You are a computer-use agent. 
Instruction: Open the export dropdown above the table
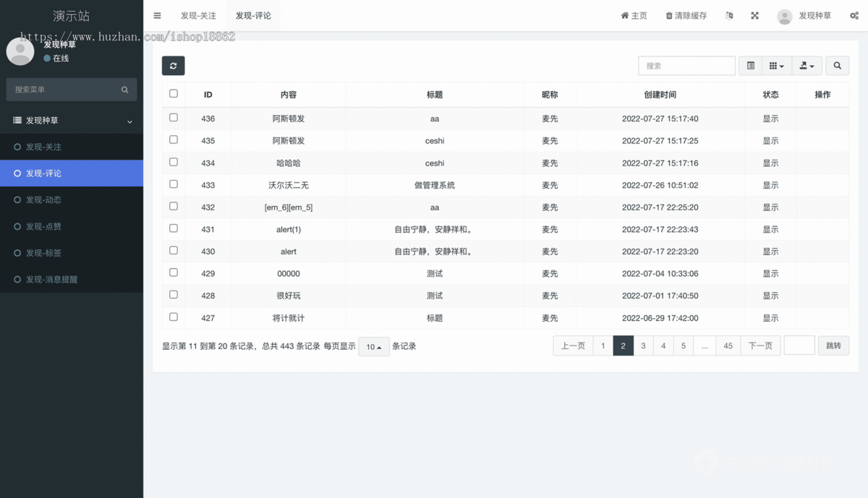(x=807, y=65)
